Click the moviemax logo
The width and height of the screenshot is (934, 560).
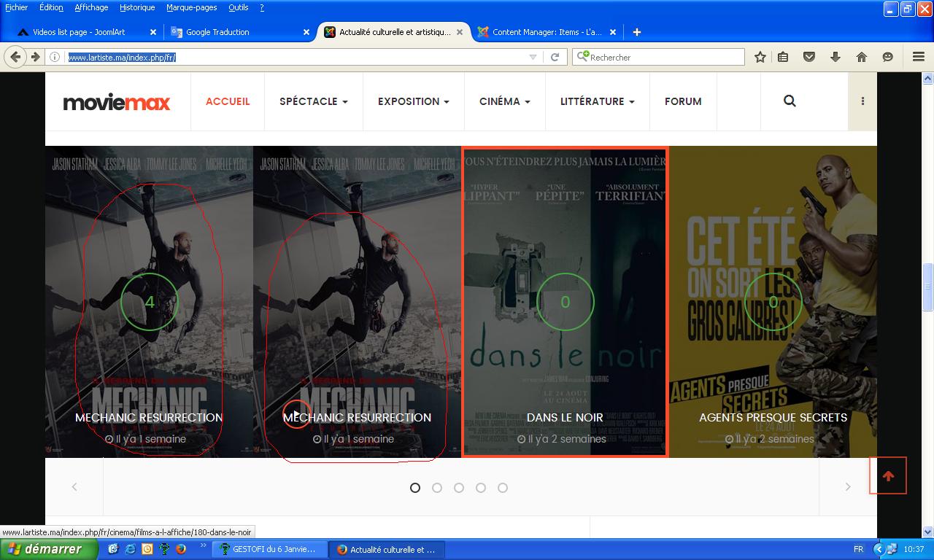[x=117, y=102]
